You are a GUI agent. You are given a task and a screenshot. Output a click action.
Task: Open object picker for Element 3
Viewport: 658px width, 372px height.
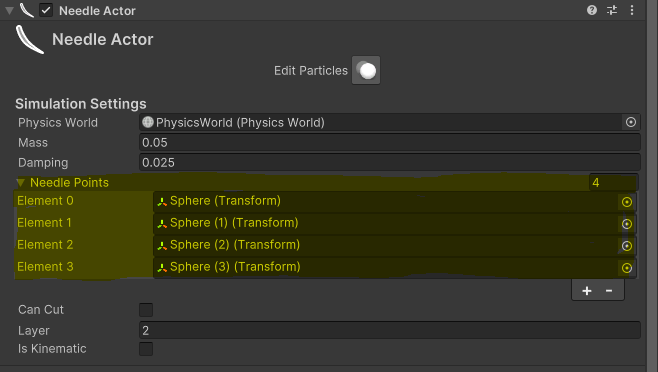click(627, 268)
